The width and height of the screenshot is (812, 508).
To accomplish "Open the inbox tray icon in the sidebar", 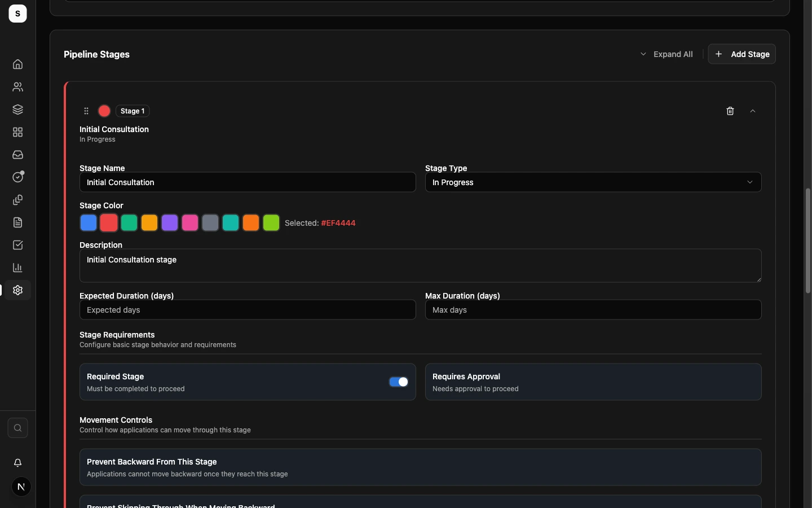I will [17, 155].
